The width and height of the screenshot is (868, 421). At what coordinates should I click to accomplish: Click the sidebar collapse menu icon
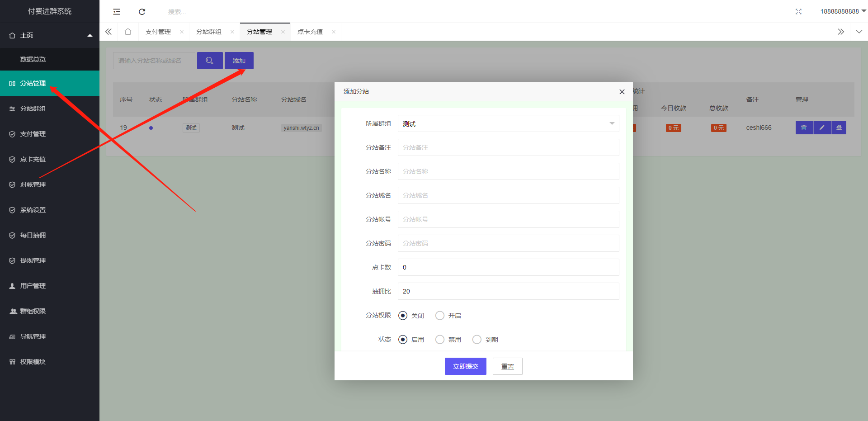point(117,12)
